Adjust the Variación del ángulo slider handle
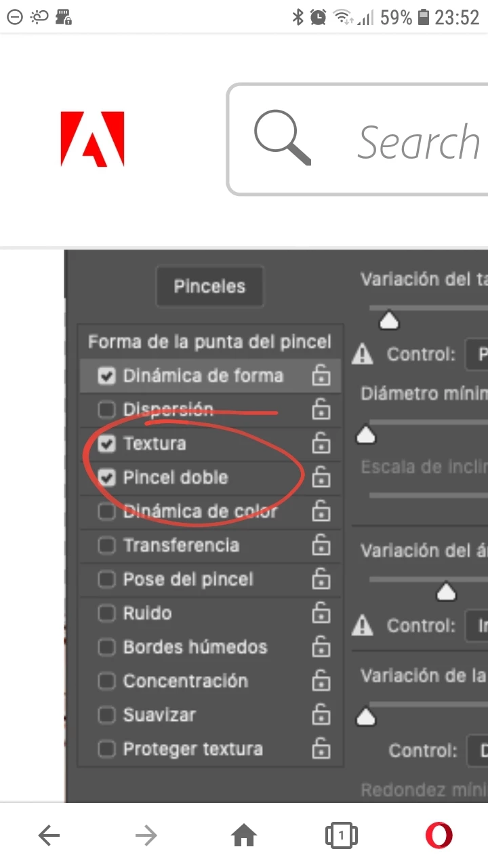This screenshot has width=488, height=868. [445, 592]
